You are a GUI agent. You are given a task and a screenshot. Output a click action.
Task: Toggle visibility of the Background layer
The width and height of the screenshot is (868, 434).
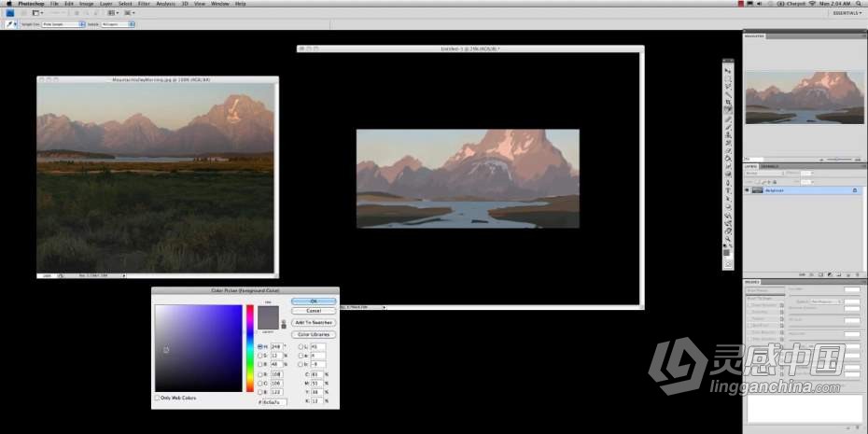pyautogui.click(x=747, y=189)
